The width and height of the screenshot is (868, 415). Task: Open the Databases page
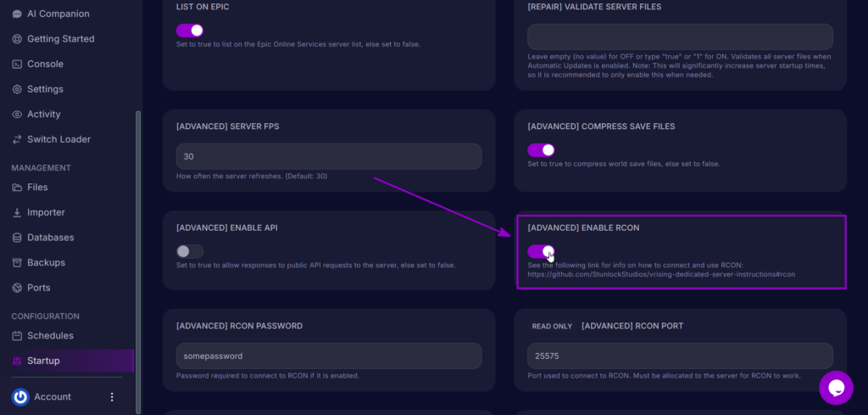[50, 238]
